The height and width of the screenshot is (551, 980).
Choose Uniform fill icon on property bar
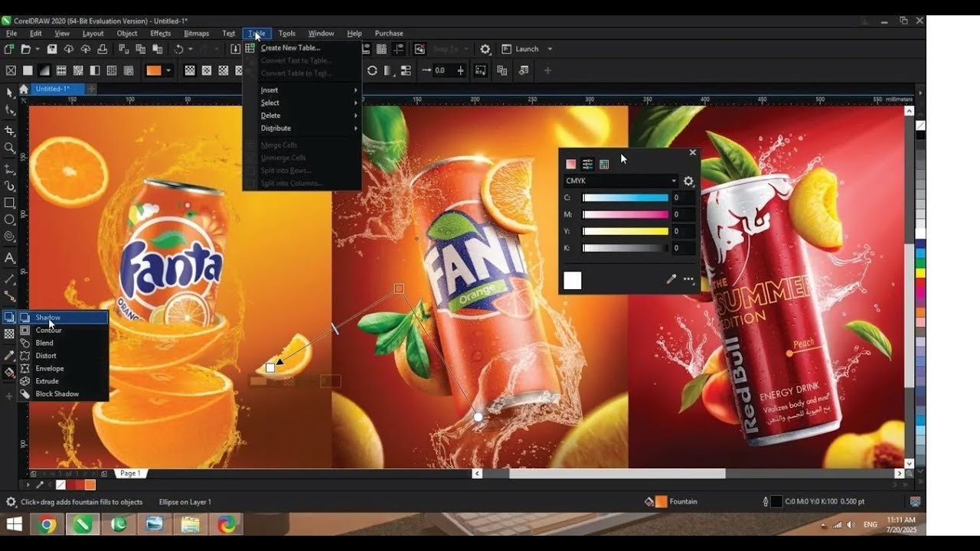click(x=28, y=70)
